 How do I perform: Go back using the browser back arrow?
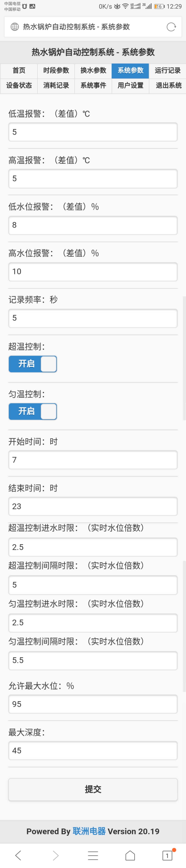click(x=19, y=855)
